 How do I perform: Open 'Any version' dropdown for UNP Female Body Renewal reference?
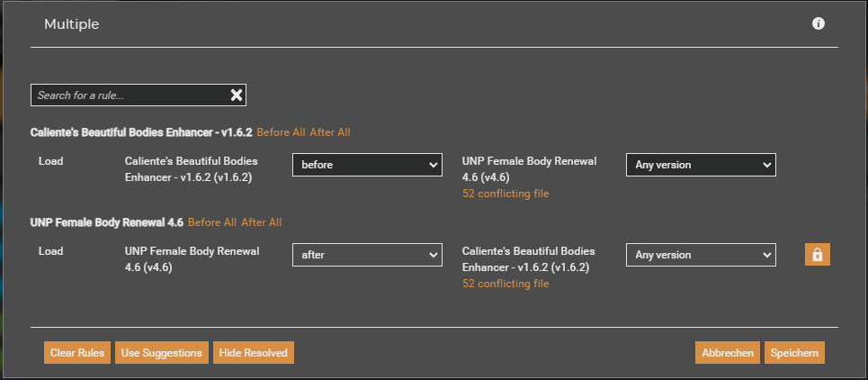pos(701,165)
